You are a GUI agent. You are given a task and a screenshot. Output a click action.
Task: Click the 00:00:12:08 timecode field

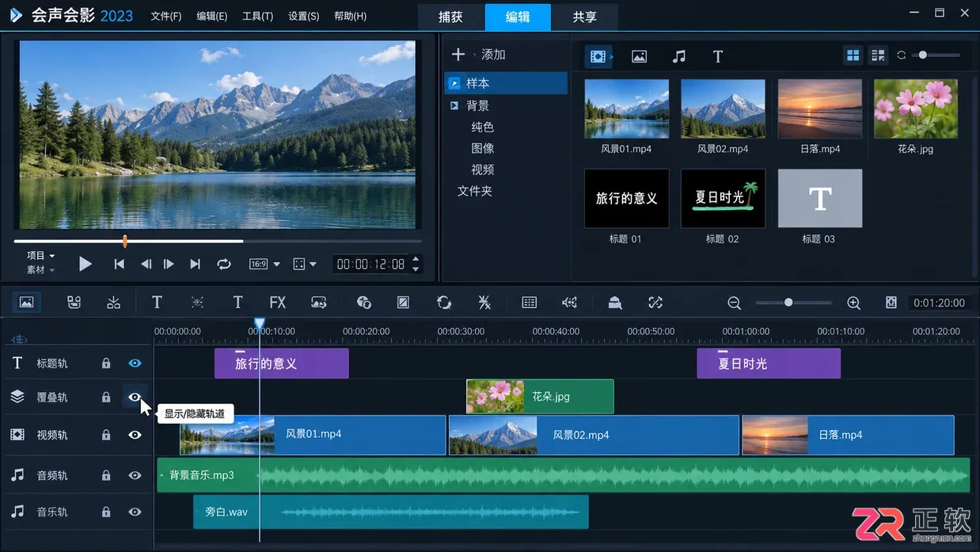tap(370, 265)
